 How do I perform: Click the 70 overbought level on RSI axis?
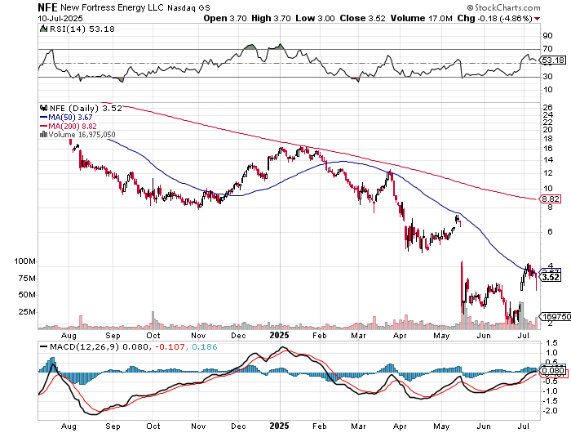coord(547,49)
